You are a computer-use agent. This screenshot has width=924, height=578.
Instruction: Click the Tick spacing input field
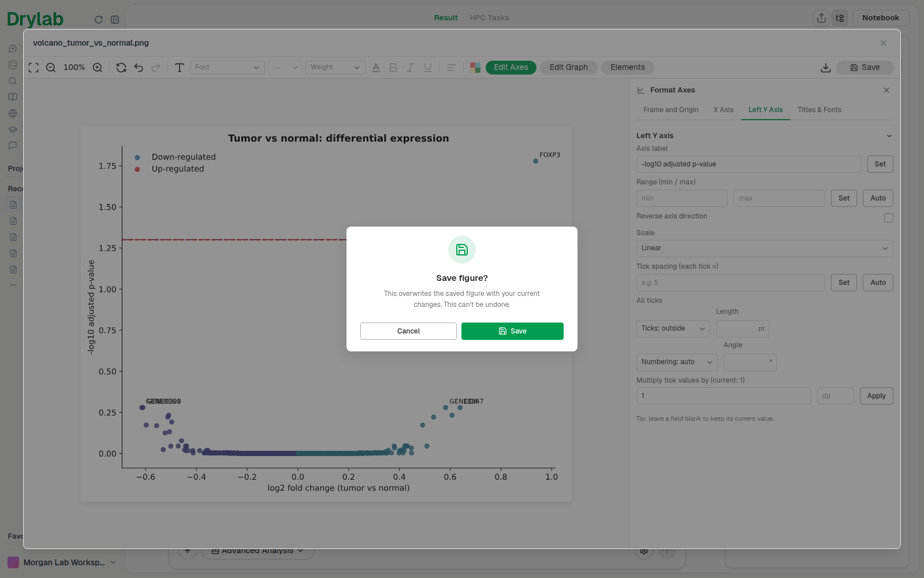point(731,283)
